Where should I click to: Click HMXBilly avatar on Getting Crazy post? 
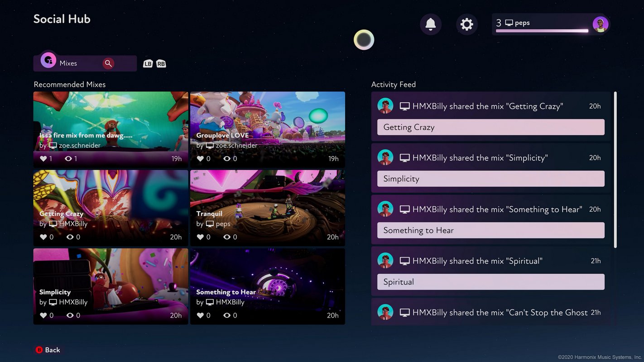tap(385, 106)
